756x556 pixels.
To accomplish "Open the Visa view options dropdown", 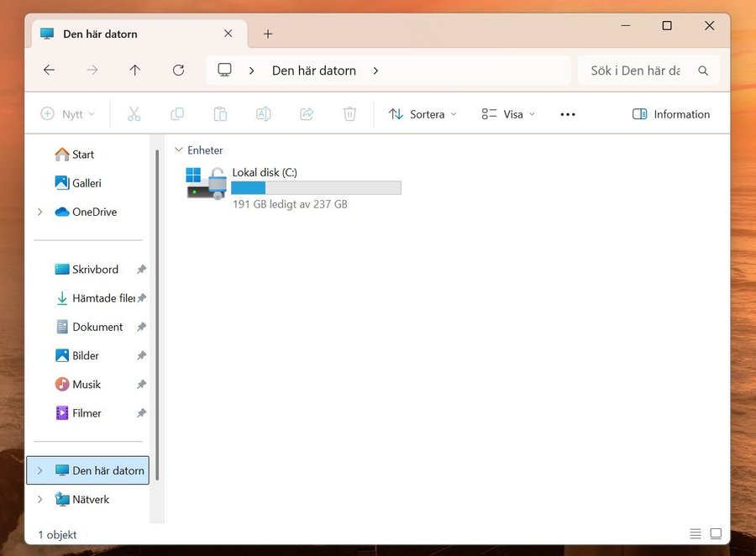I will (508, 114).
